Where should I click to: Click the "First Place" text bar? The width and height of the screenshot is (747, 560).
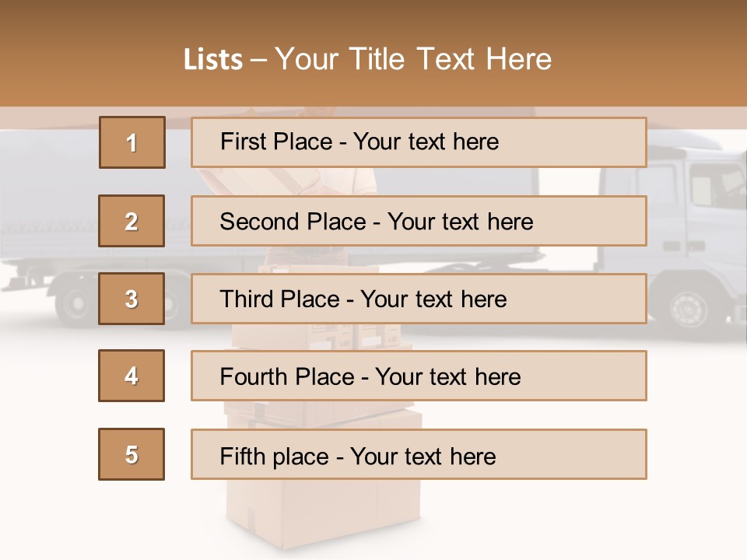(419, 142)
